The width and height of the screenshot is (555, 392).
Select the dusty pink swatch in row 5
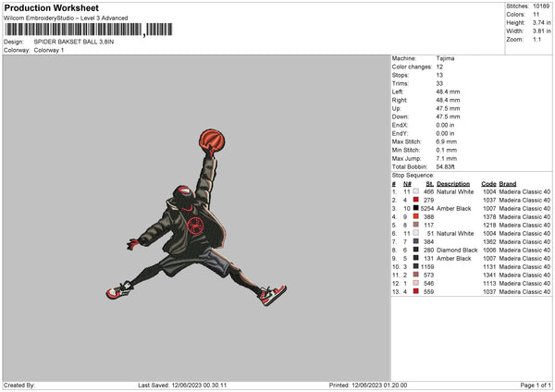(415, 225)
